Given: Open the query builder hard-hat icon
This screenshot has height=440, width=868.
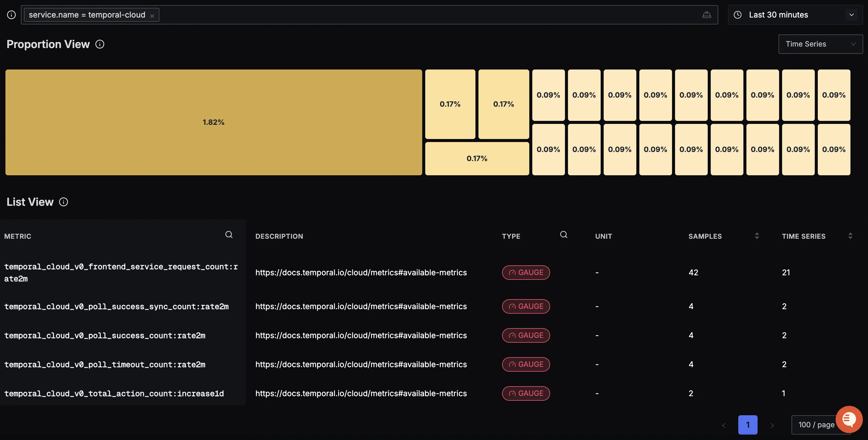Looking at the screenshot, I should [707, 15].
